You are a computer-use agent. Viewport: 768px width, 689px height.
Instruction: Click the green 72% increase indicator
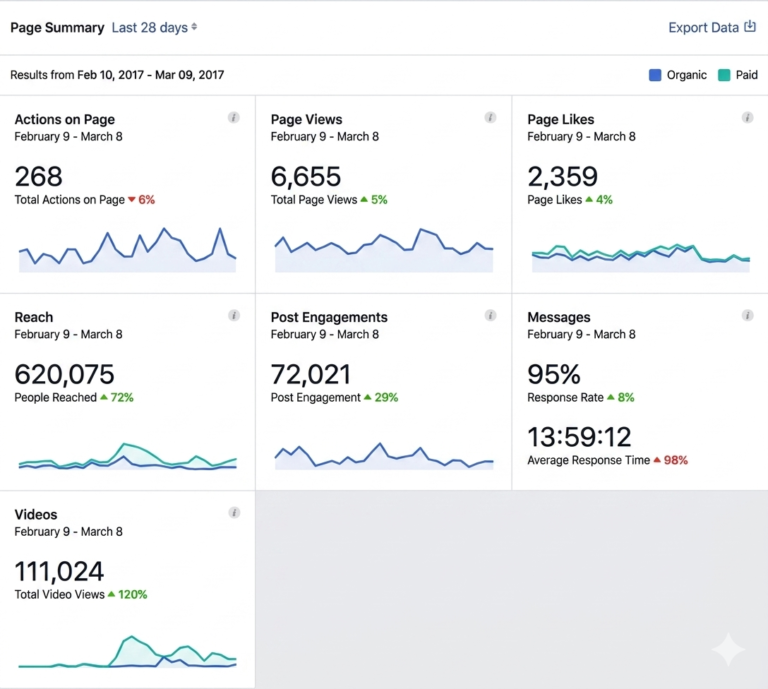coord(117,398)
